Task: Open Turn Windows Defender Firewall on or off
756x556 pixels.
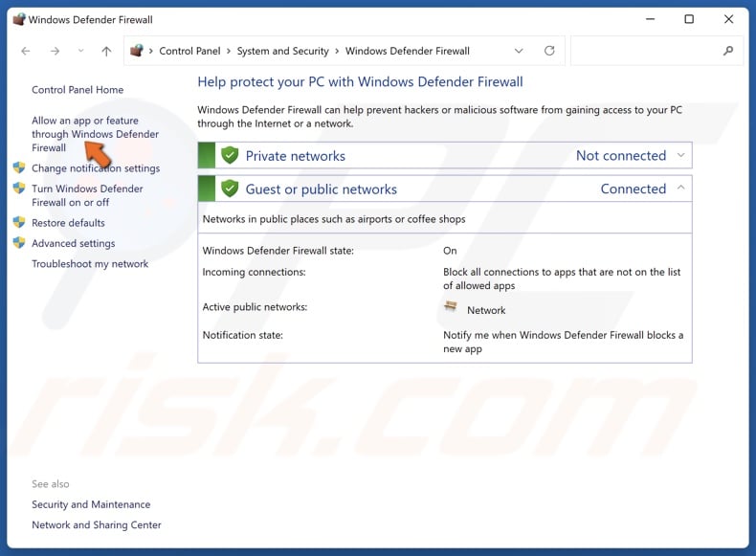Action: coord(87,195)
